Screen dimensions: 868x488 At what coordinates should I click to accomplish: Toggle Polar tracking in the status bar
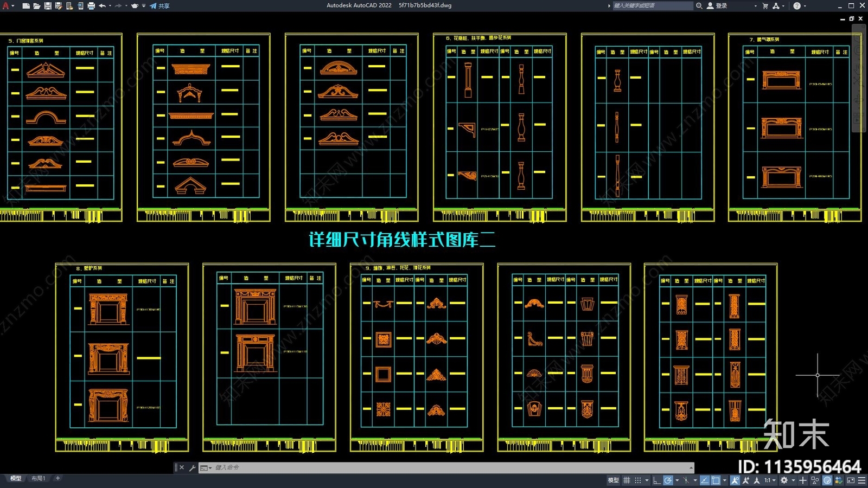click(x=668, y=480)
